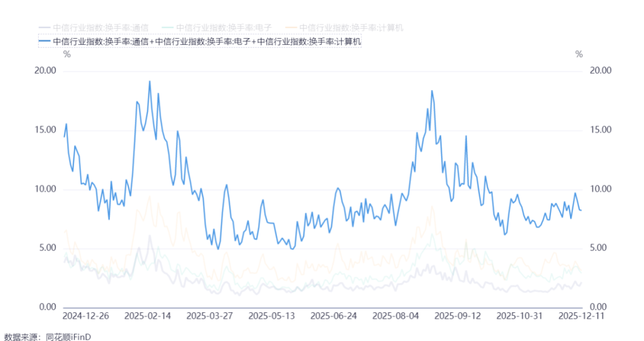Toggle the 通信 turnover rate legend entry
The image size is (644, 341).
tap(94, 28)
